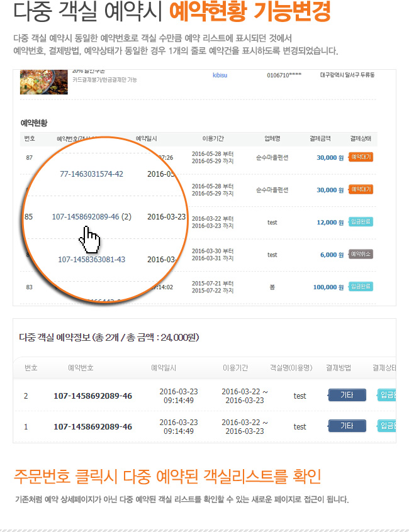Click 입금완료 badge for 100,000 원 row
Image resolution: width=409 pixels, height=532 pixels.
[361, 287]
